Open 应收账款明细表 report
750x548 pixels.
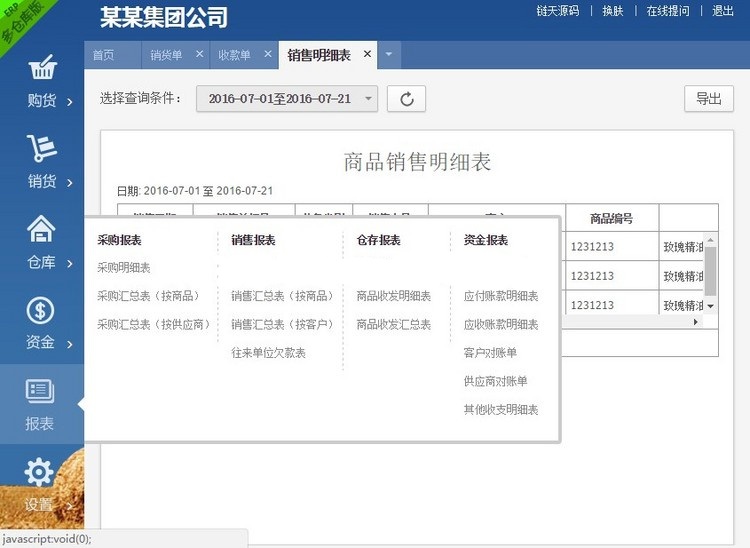[501, 325]
